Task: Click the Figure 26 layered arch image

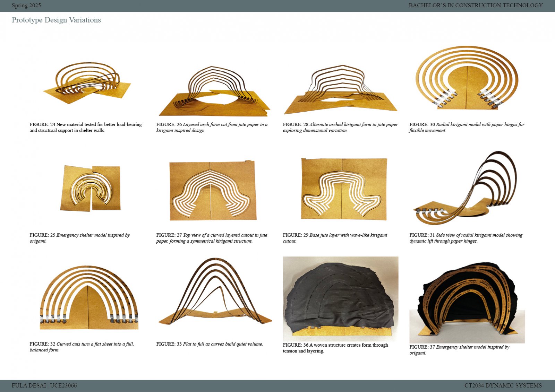Action: [x=214, y=91]
